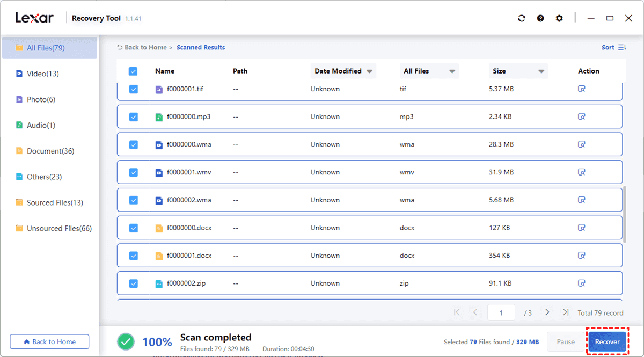Select the Video(13) category
Image resolution: width=644 pixels, height=357 pixels.
pyautogui.click(x=42, y=74)
